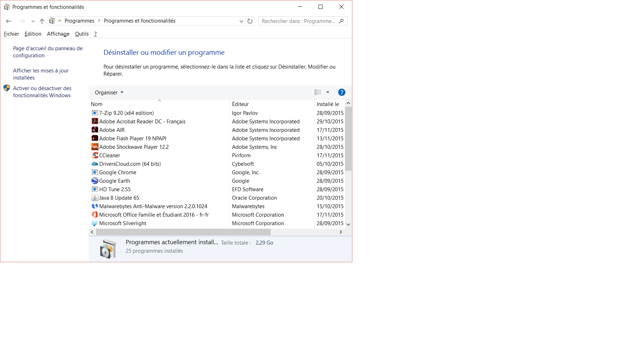Viewport: 644px width, 346px height.
Task: Click the Adobe Flash Player icon
Action: (95, 138)
